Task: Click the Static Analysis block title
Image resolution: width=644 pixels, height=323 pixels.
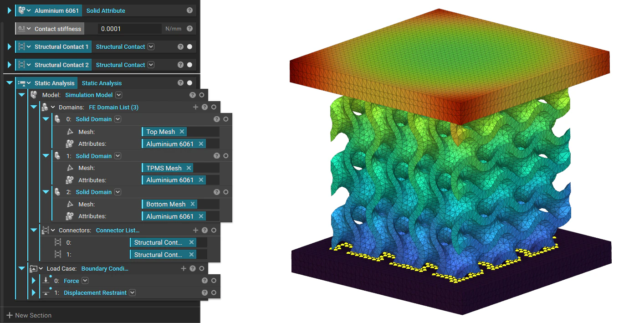Action: (54, 83)
